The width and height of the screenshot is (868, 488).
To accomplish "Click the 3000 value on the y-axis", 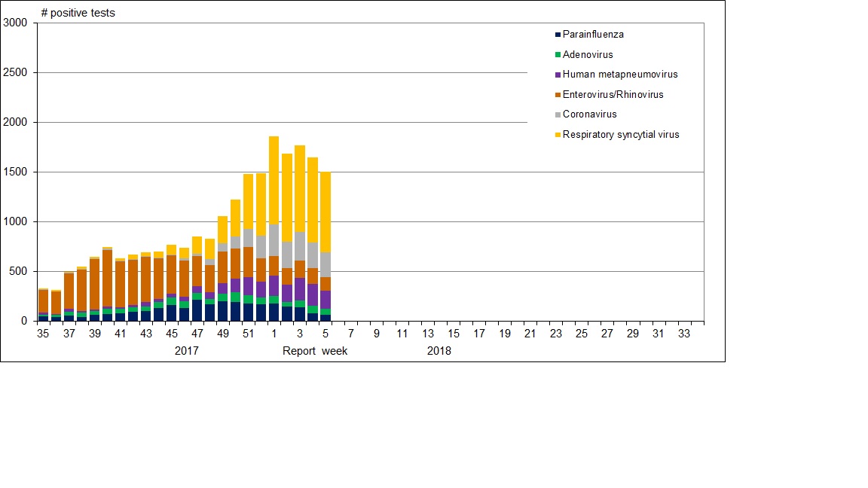I will [x=16, y=23].
